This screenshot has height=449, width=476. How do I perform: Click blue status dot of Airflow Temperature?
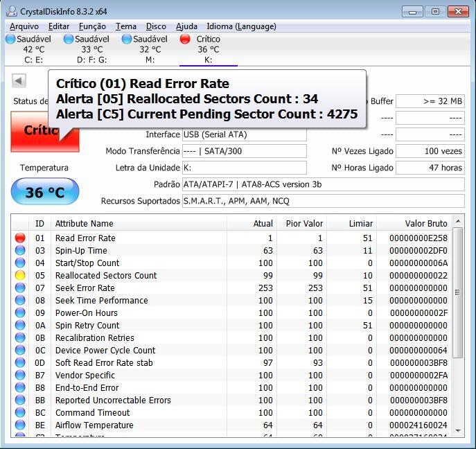(x=20, y=425)
